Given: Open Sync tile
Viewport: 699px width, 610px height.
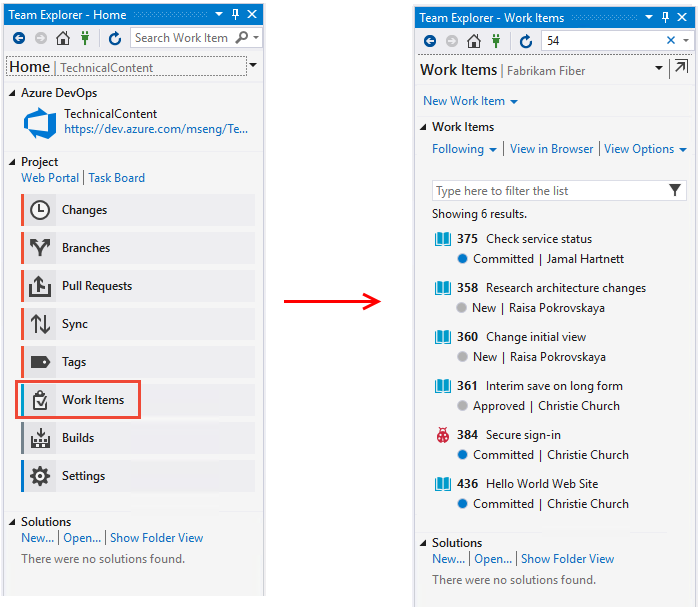Looking at the screenshot, I should point(138,324).
